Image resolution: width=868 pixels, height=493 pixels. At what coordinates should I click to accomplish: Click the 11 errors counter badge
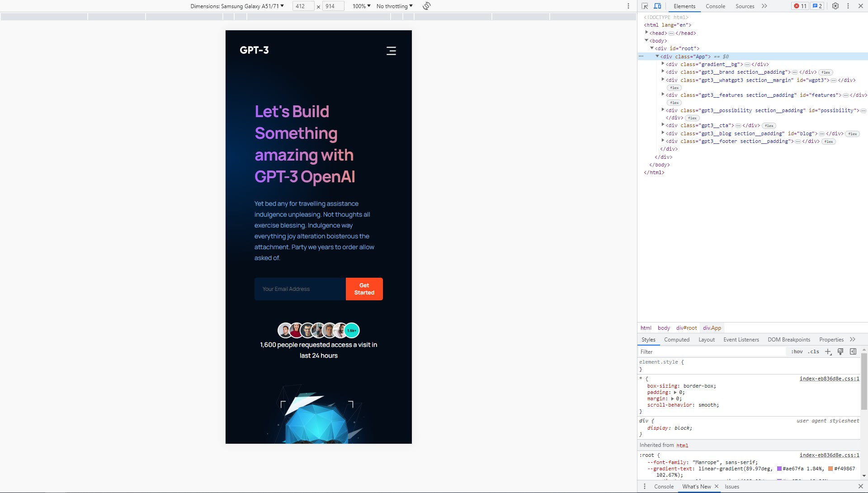point(800,6)
